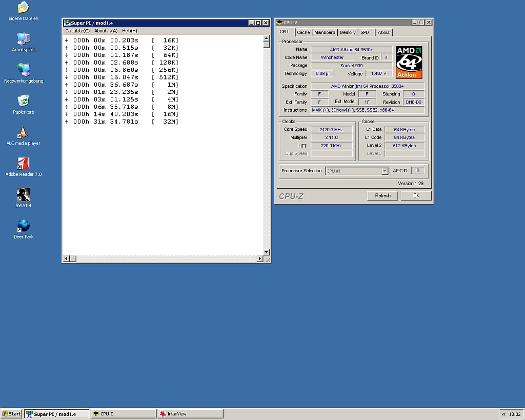Click the Code Name field Winchester
Screen dimensions: 525x420
click(332, 57)
